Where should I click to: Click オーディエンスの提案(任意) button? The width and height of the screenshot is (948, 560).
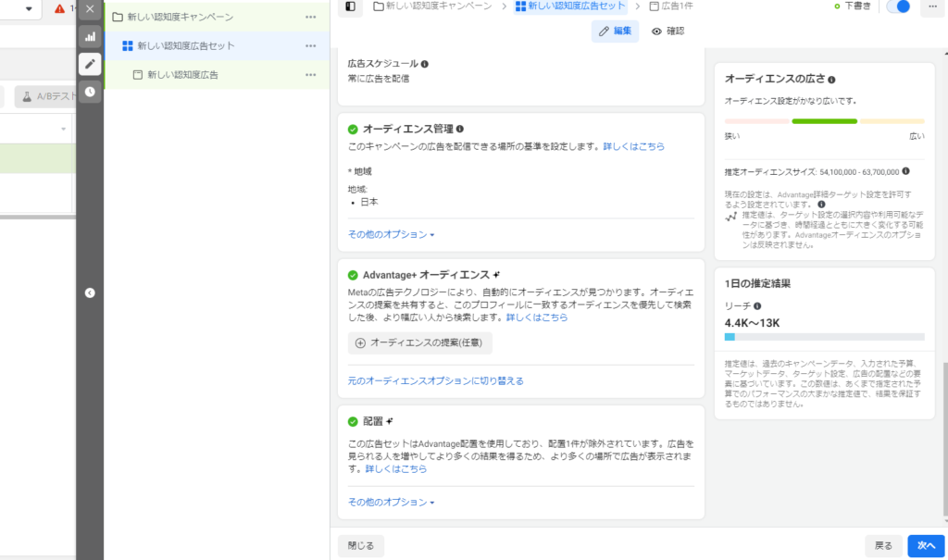420,342
